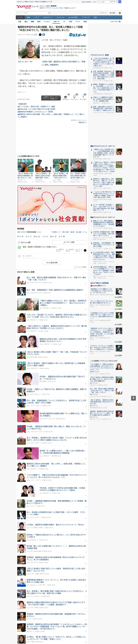This screenshot has height=644, width=138.
Task: Click the ヘルプ link in the header
Action: coord(94,2)
